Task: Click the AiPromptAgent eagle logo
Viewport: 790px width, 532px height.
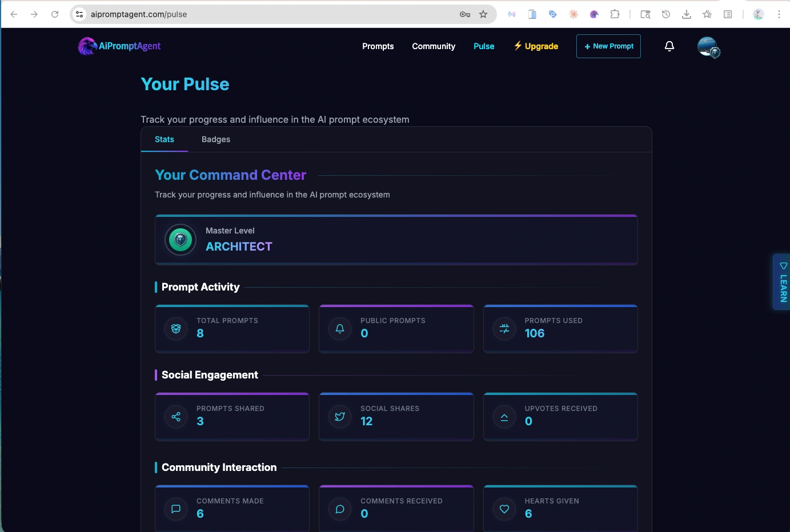Action: 87,46
